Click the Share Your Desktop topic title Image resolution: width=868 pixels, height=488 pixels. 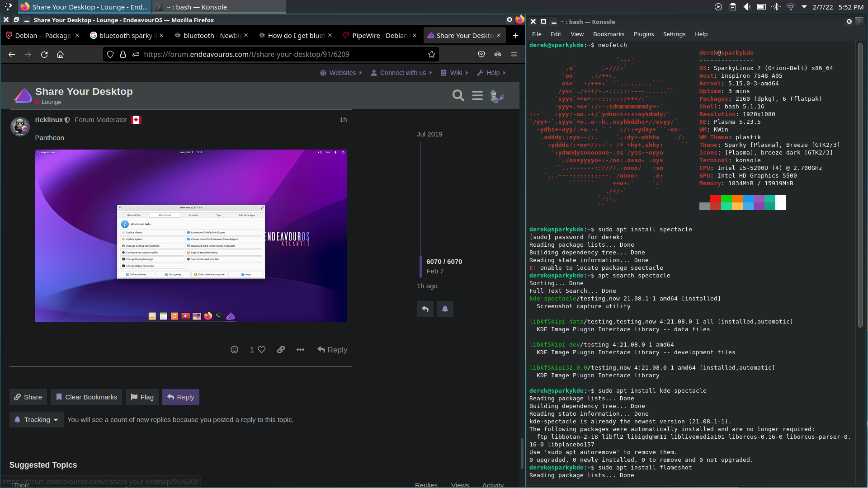pos(84,91)
